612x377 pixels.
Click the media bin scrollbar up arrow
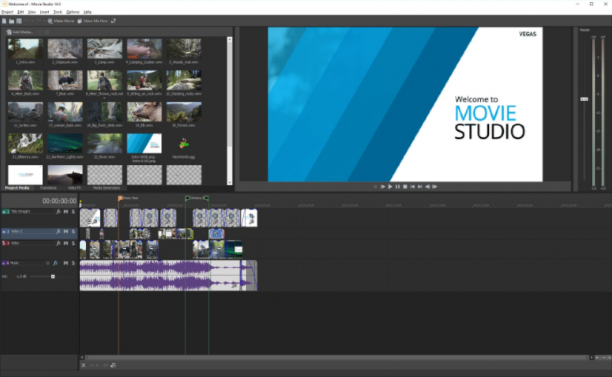point(230,39)
